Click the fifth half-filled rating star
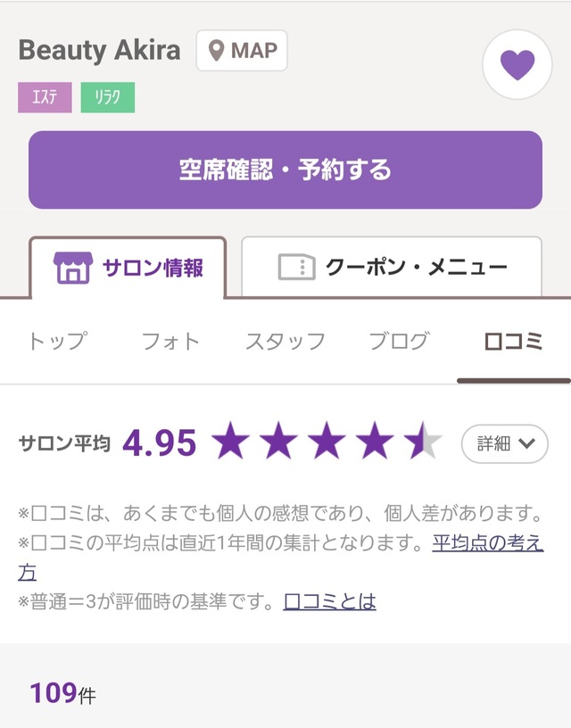571x728 pixels. pyautogui.click(x=422, y=441)
